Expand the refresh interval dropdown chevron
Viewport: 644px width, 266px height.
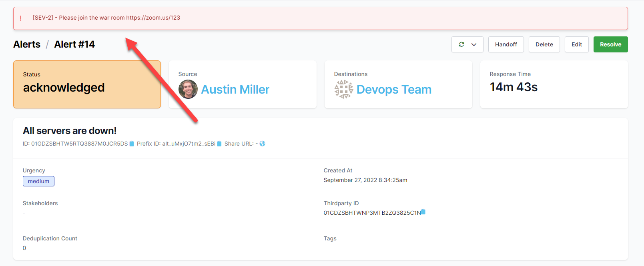(x=474, y=44)
